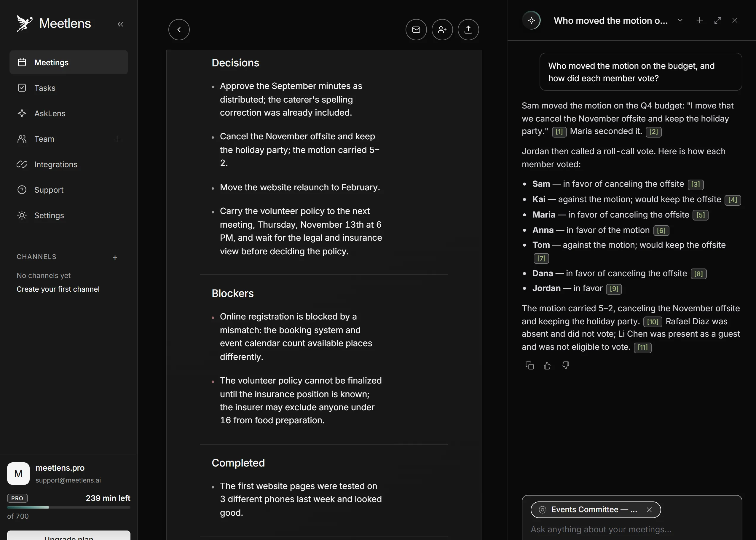Click the Upgrade plan button
Image resolution: width=756 pixels, height=540 pixels.
pos(68,535)
